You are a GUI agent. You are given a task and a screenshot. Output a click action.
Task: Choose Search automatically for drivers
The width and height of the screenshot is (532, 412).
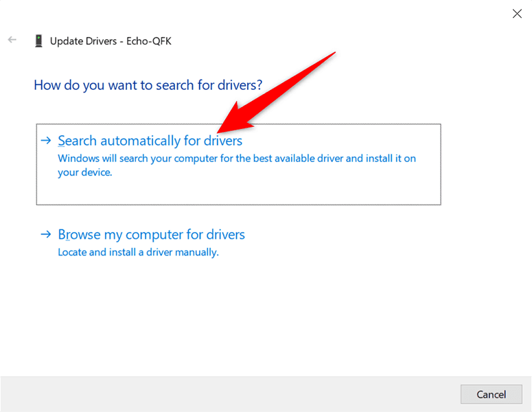pos(238,164)
